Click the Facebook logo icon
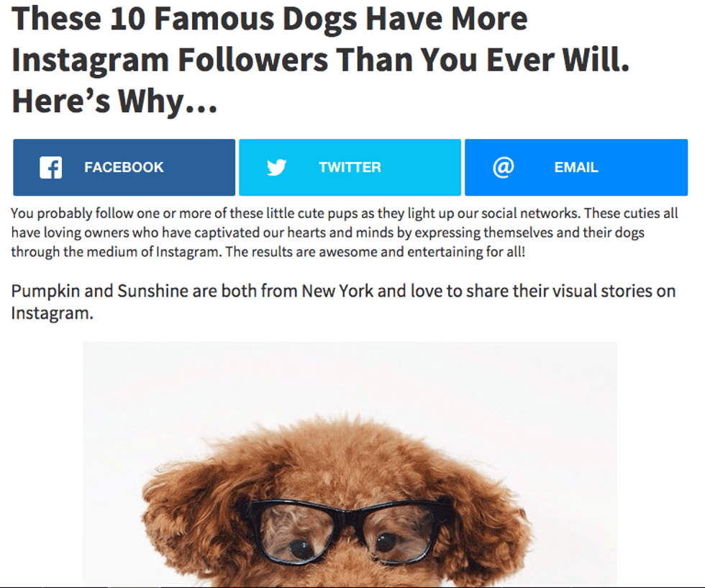 point(51,168)
